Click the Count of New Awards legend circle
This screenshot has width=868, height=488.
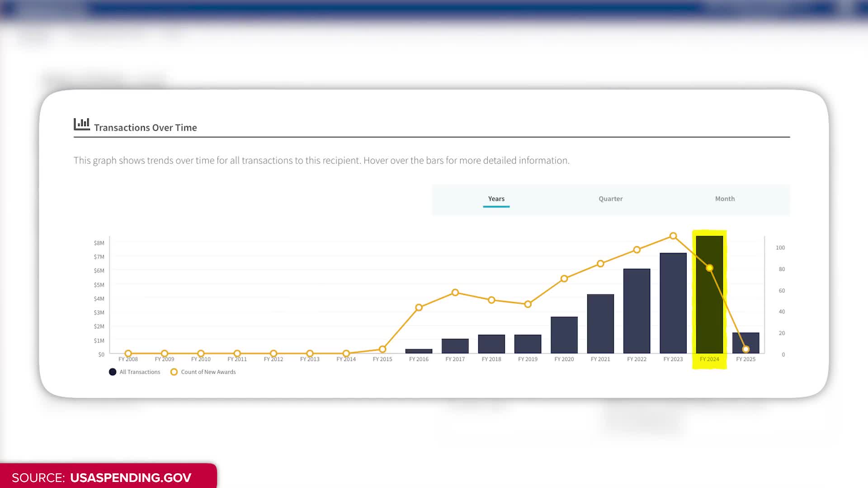174,372
